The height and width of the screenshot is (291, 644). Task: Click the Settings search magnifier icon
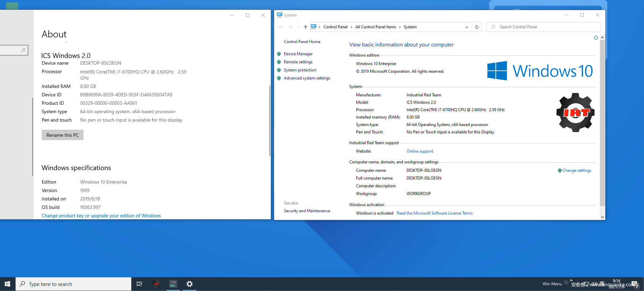click(x=23, y=50)
